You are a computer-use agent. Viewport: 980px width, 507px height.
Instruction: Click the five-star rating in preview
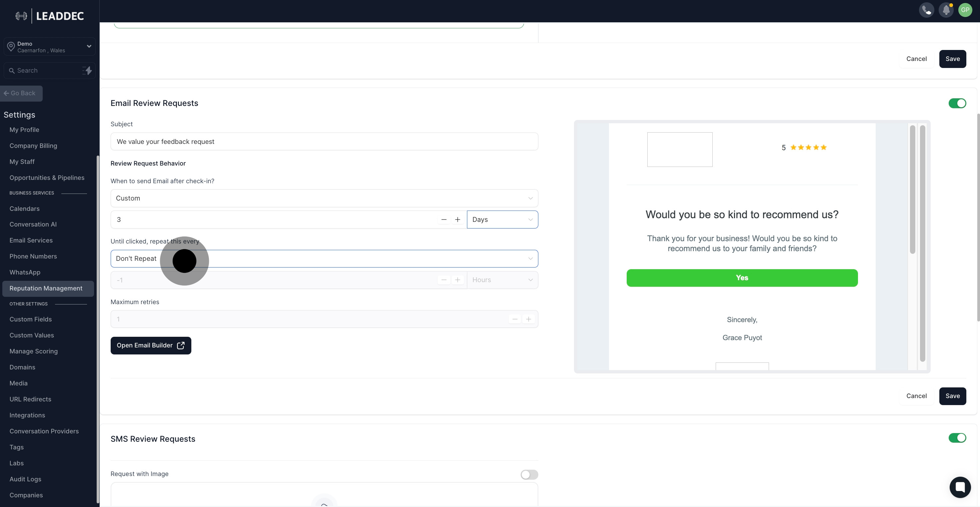[808, 148]
